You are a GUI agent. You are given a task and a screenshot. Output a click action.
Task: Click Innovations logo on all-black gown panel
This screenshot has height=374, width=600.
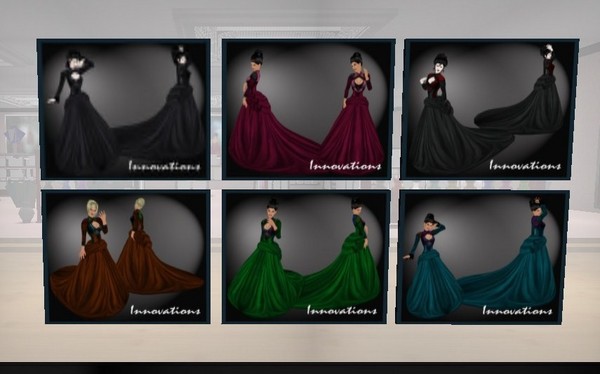164,166
